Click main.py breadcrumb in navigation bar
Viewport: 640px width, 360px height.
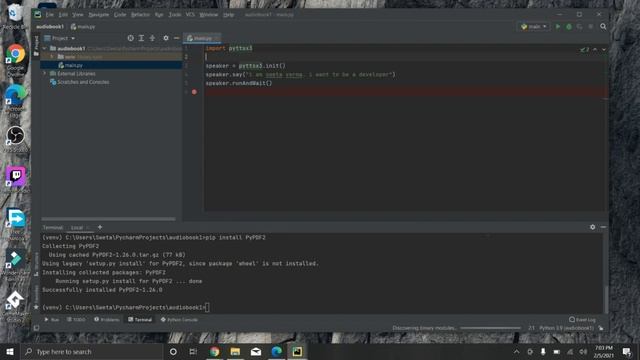[83, 27]
